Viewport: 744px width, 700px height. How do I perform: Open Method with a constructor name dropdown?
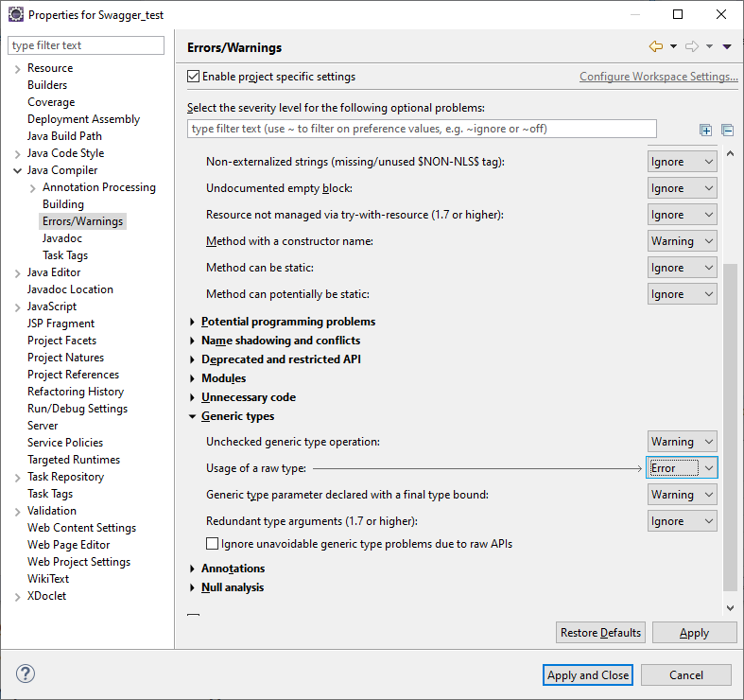682,241
